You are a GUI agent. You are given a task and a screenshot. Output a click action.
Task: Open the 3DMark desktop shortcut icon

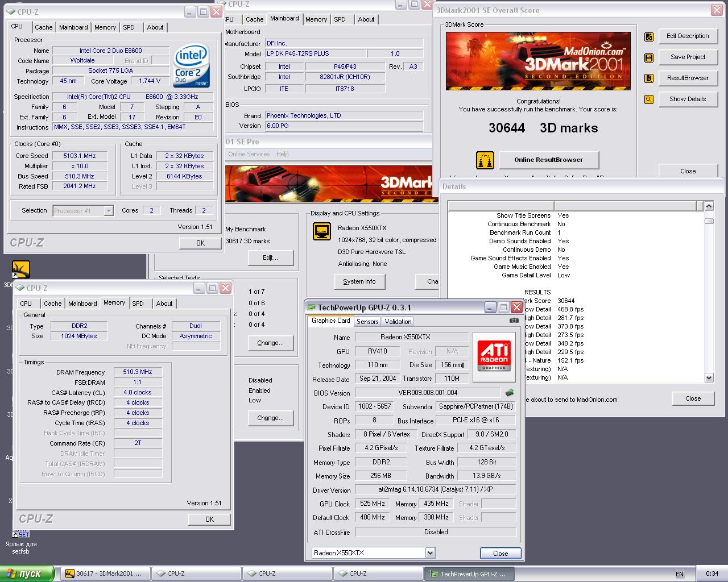point(21,269)
